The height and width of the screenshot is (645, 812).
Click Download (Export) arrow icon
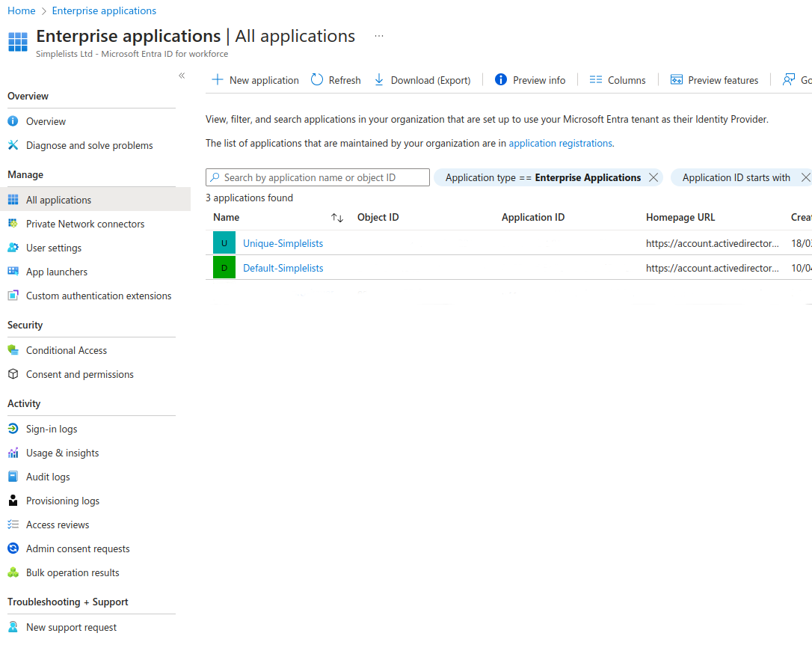pos(379,80)
